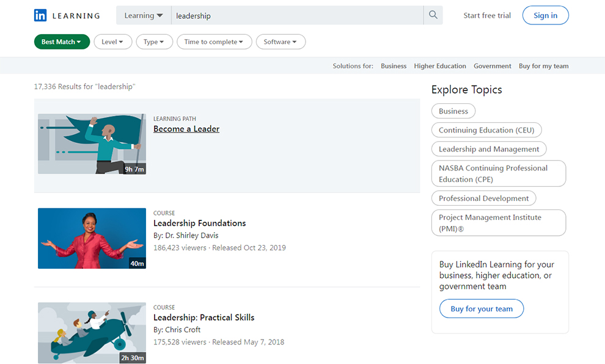Select Professional Development topic chip

coord(484,198)
